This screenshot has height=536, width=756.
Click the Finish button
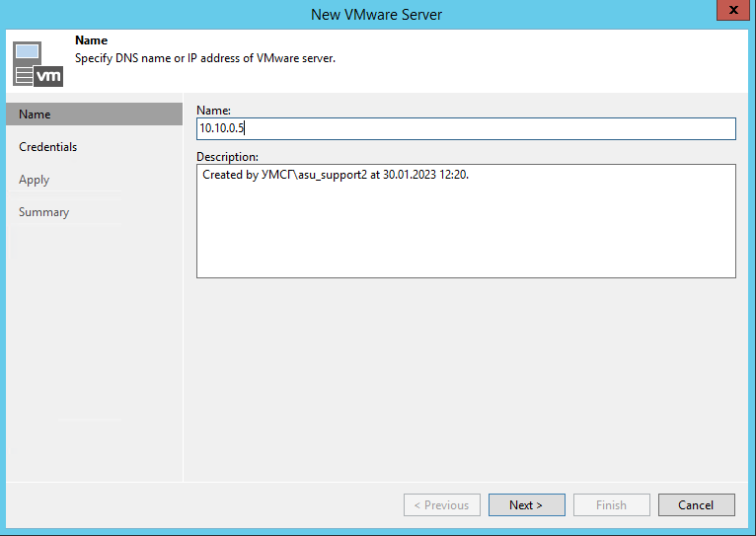[x=611, y=504]
